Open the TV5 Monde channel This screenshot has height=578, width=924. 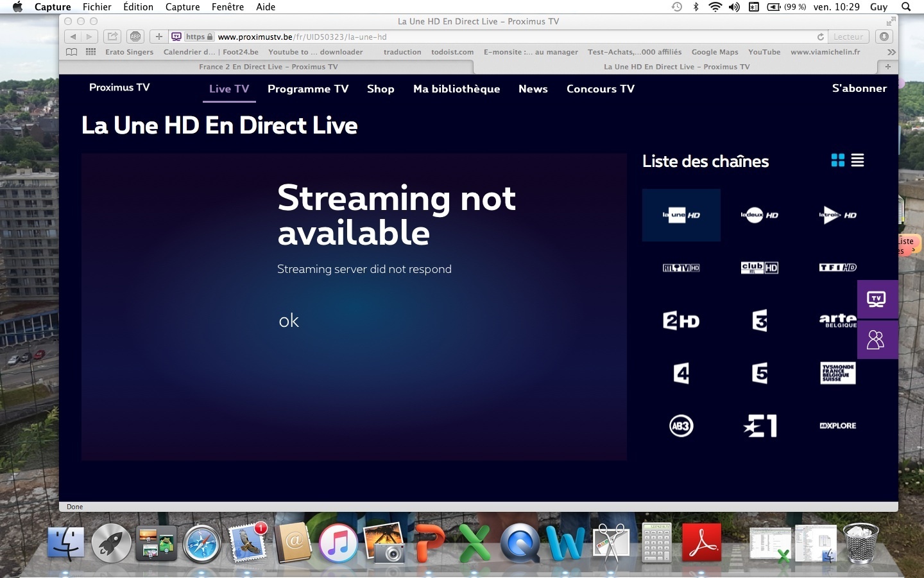(838, 373)
